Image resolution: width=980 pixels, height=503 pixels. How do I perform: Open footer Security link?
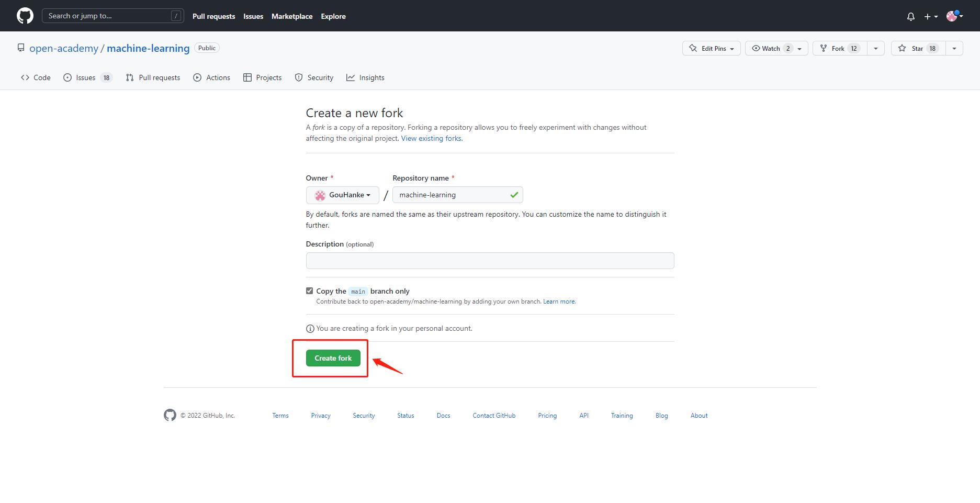364,416
